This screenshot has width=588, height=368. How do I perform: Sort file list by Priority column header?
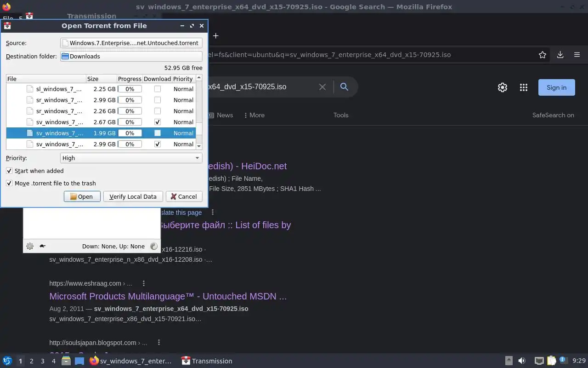(x=183, y=79)
